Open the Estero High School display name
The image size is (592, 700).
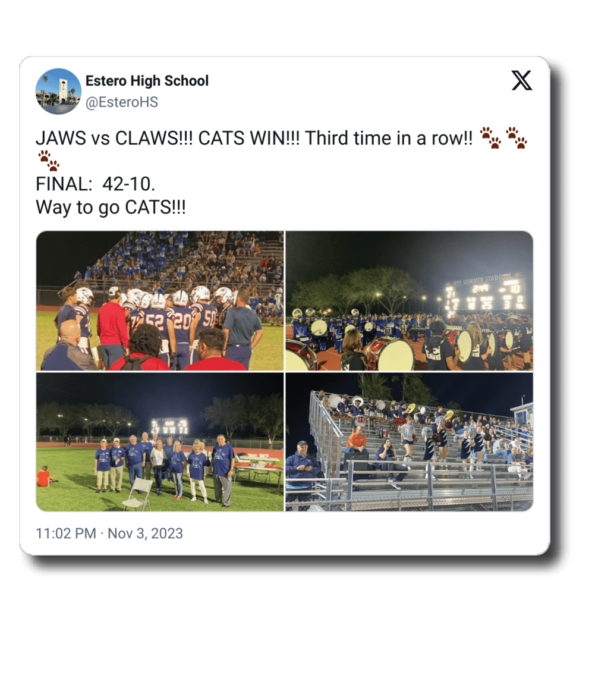[x=147, y=81]
